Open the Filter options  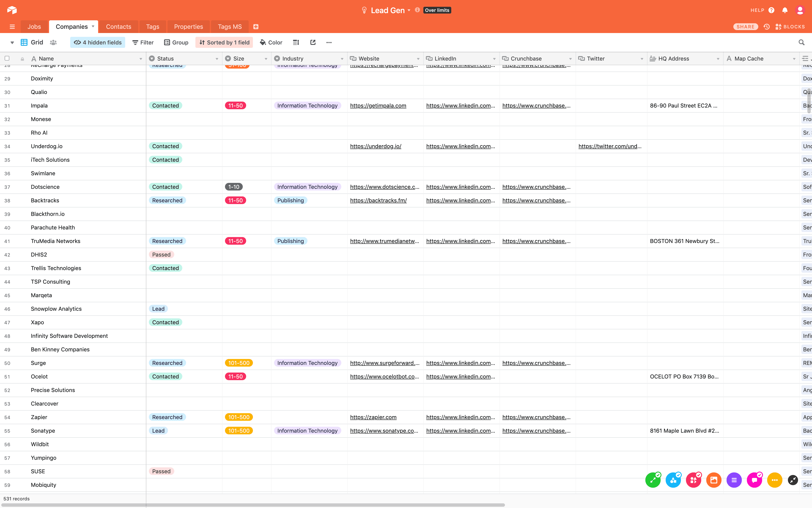click(143, 42)
